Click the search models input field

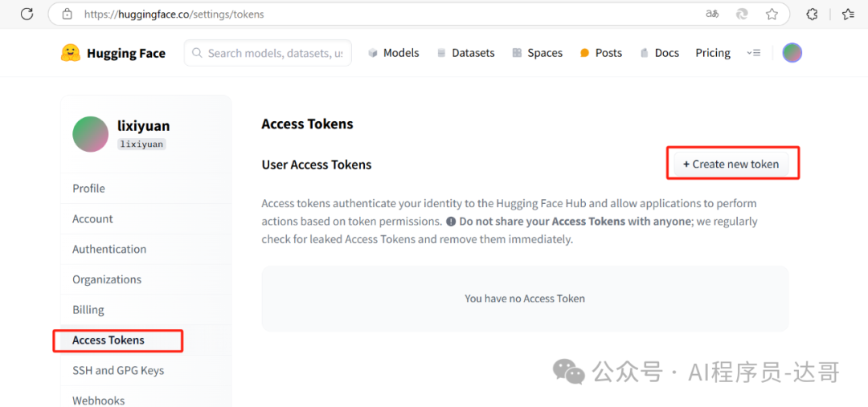268,53
